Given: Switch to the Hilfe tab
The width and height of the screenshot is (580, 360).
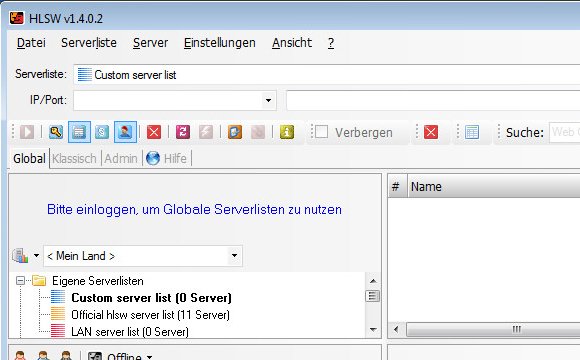Looking at the screenshot, I should pyautogui.click(x=166, y=159).
